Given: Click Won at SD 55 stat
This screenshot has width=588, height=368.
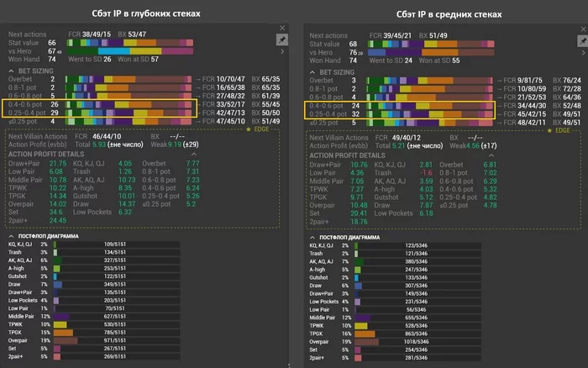Looking at the screenshot, I should click(x=439, y=60).
